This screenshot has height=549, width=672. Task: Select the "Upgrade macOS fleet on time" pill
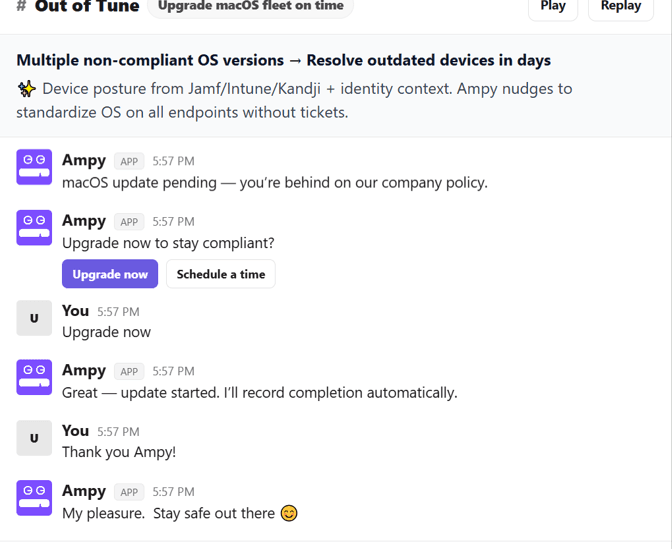(x=250, y=7)
